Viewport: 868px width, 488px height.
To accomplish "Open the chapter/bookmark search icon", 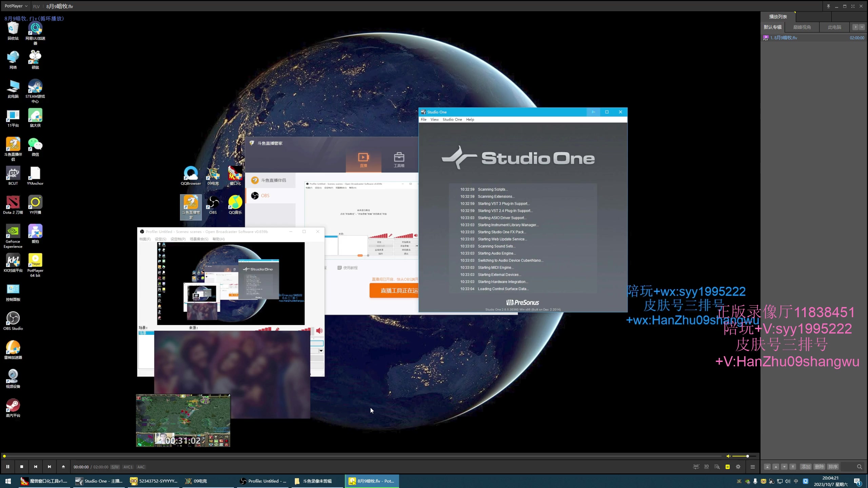I will [717, 467].
